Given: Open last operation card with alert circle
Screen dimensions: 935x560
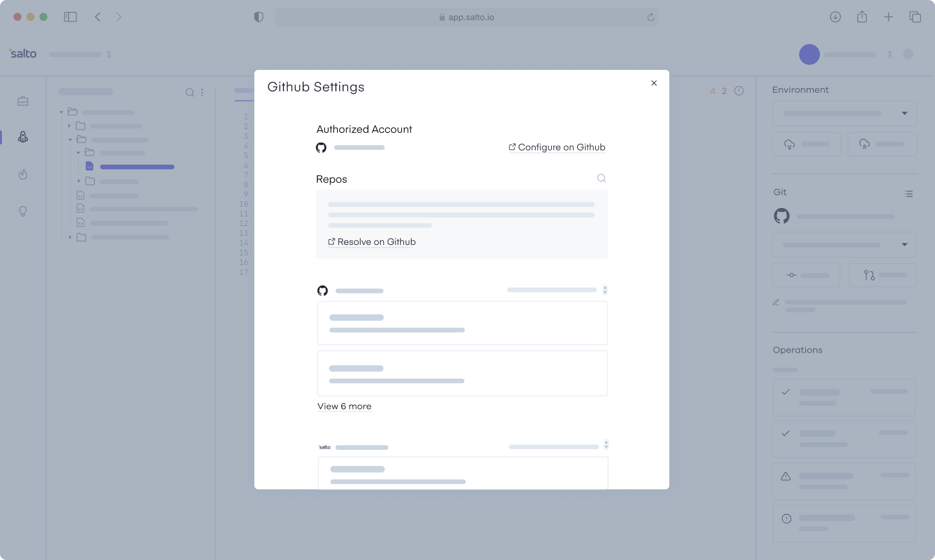Looking at the screenshot, I should tap(844, 524).
